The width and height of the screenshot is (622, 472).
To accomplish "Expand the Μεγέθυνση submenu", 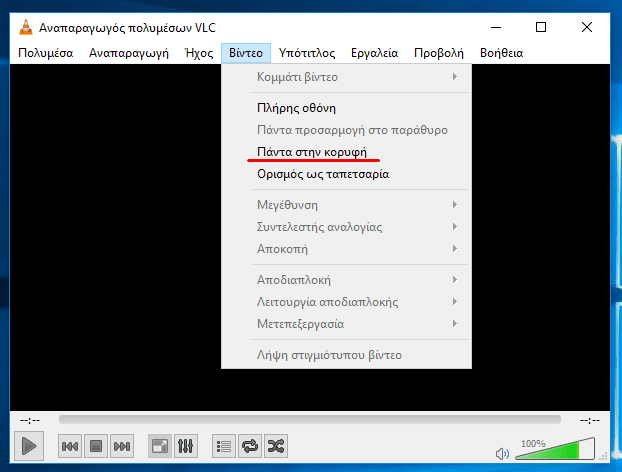I will 346,205.
